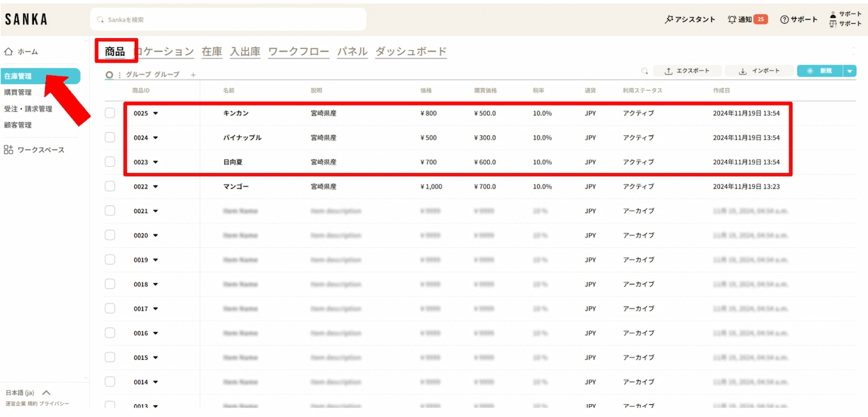
Task: Open the ダッシュボード tab
Action: pos(411,52)
